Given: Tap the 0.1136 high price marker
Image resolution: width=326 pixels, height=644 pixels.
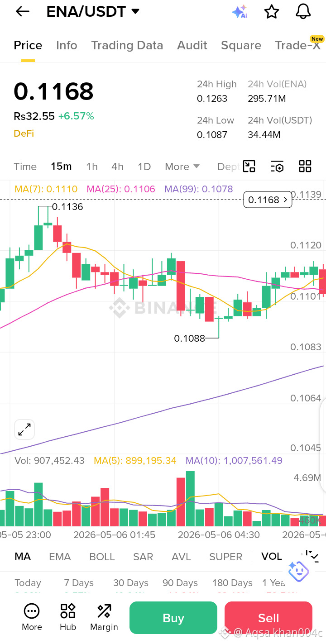Looking at the screenshot, I should click(67, 207).
